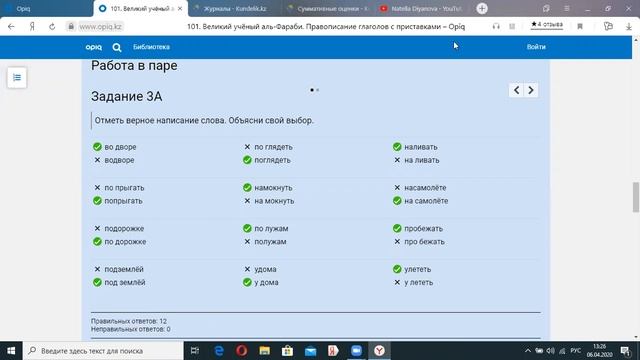Open Mail app from taskbar
640x360 pixels.
[x=311, y=351]
